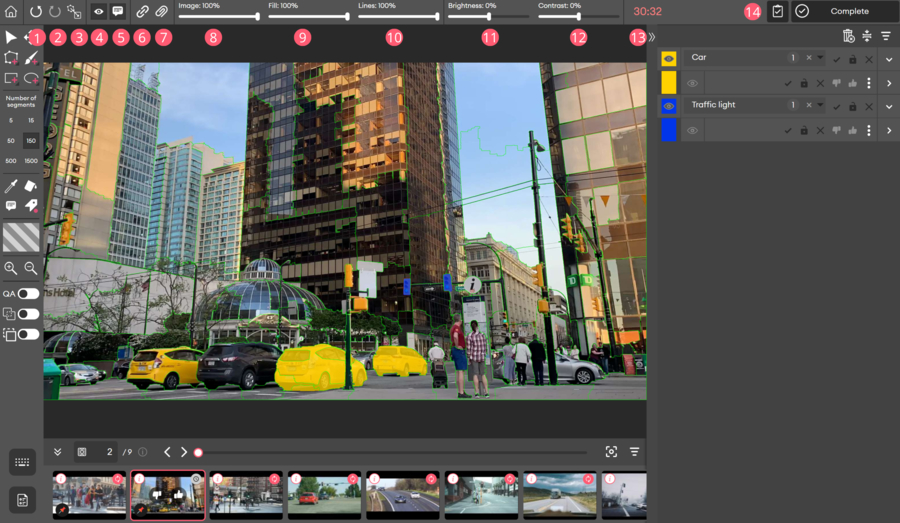Set number of segments to 5

[x=11, y=121]
